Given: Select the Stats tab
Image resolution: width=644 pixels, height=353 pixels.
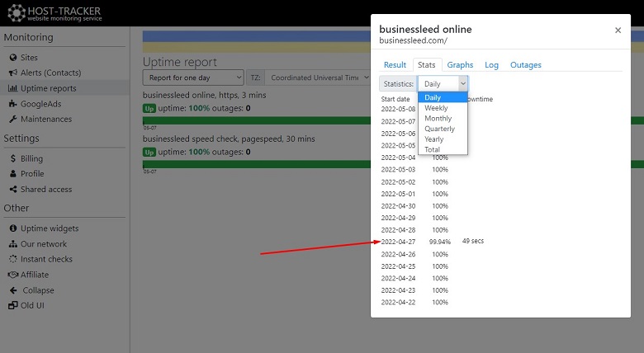Looking at the screenshot, I should coord(427,65).
